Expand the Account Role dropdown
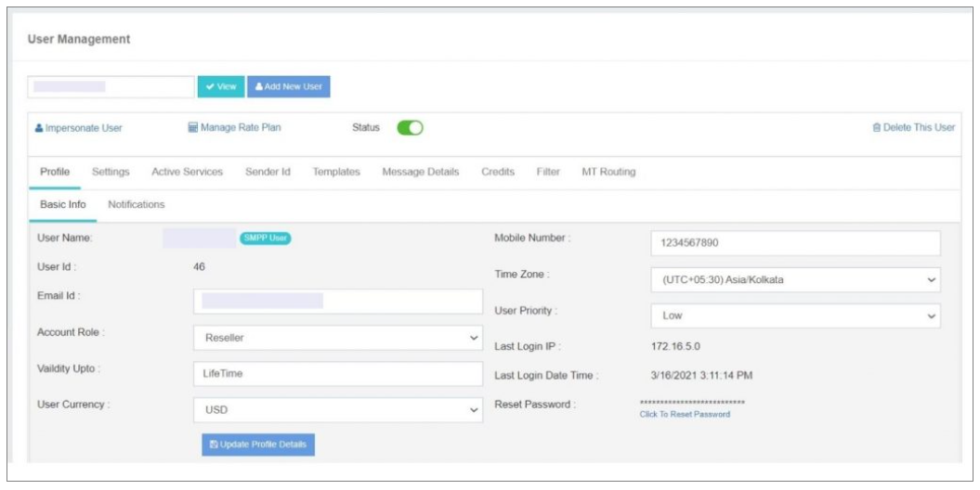This screenshot has height=490, width=980. [x=338, y=338]
